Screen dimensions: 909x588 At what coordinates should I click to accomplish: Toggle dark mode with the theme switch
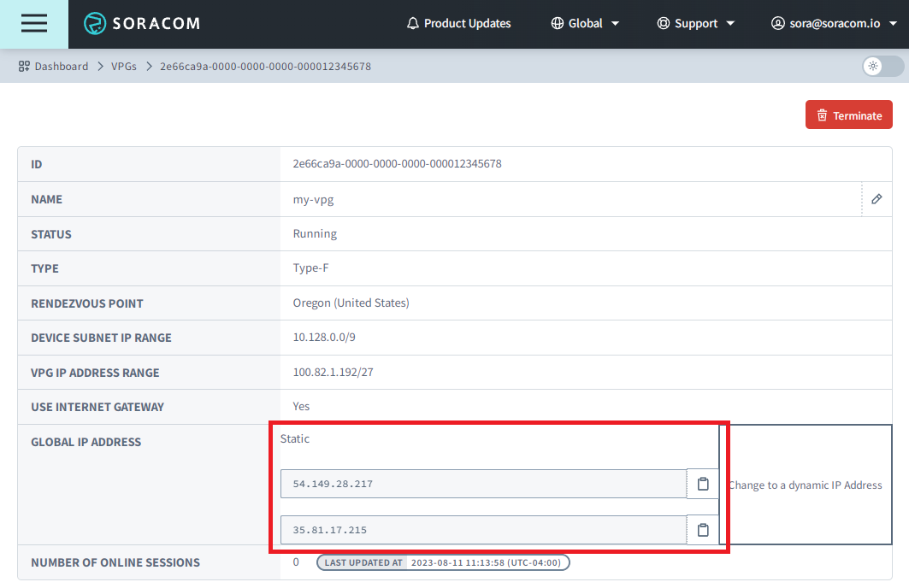(x=881, y=66)
